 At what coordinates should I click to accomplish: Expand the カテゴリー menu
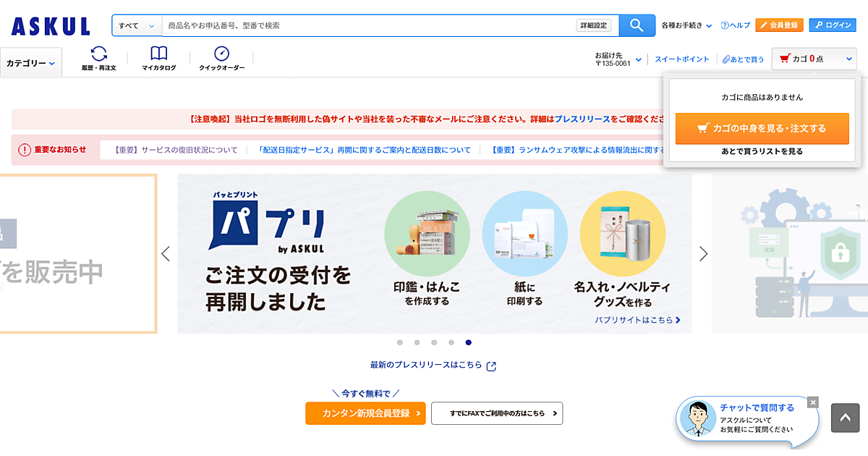[x=31, y=63]
